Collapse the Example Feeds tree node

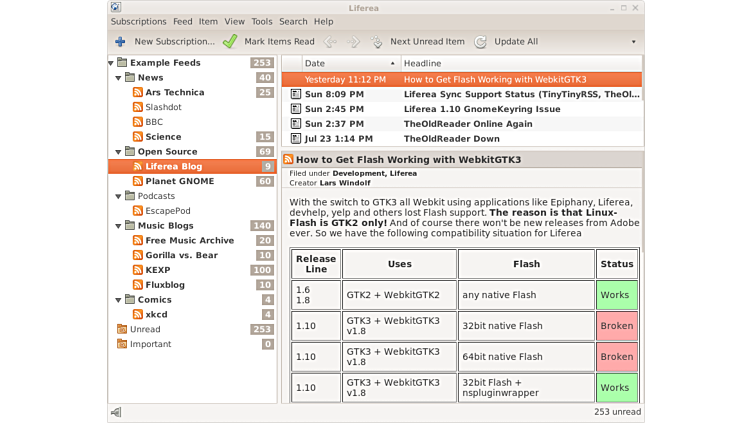[x=111, y=63]
